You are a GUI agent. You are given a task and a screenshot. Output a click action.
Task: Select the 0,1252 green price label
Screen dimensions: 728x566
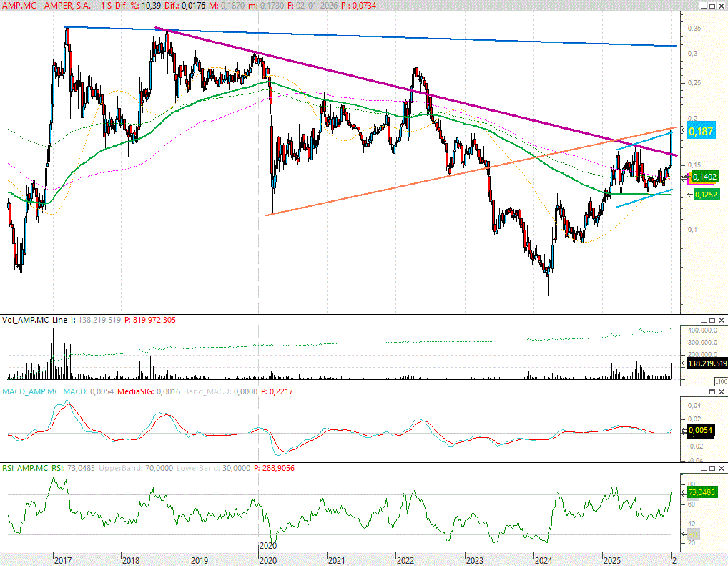706,195
